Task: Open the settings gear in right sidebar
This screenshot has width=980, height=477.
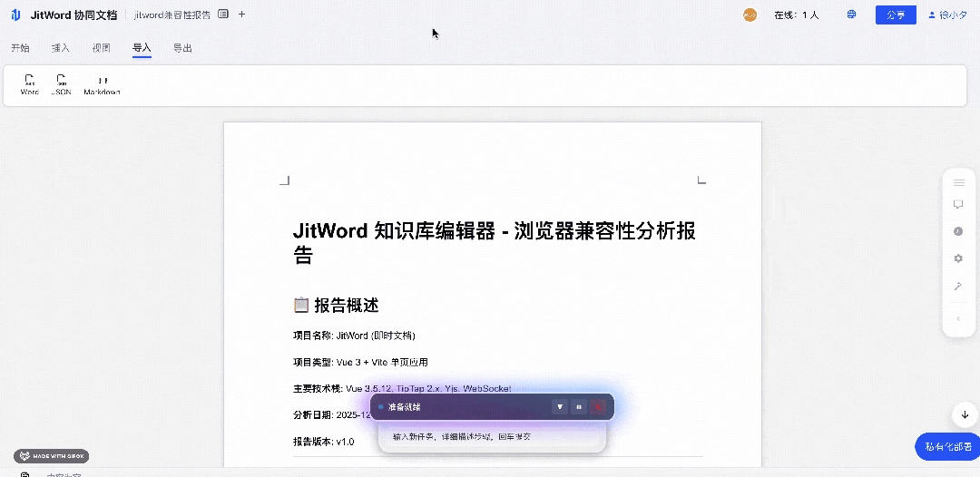Action: point(958,258)
